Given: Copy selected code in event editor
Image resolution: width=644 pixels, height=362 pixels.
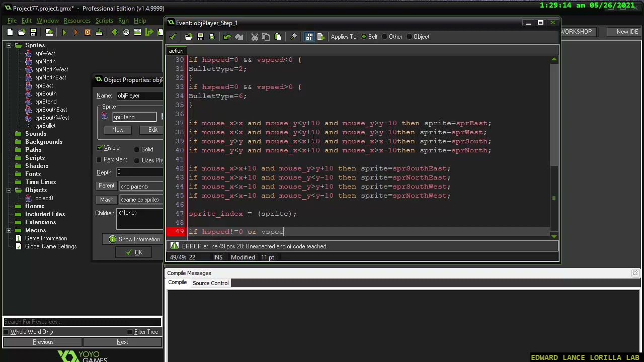Looking at the screenshot, I should pos(266,37).
